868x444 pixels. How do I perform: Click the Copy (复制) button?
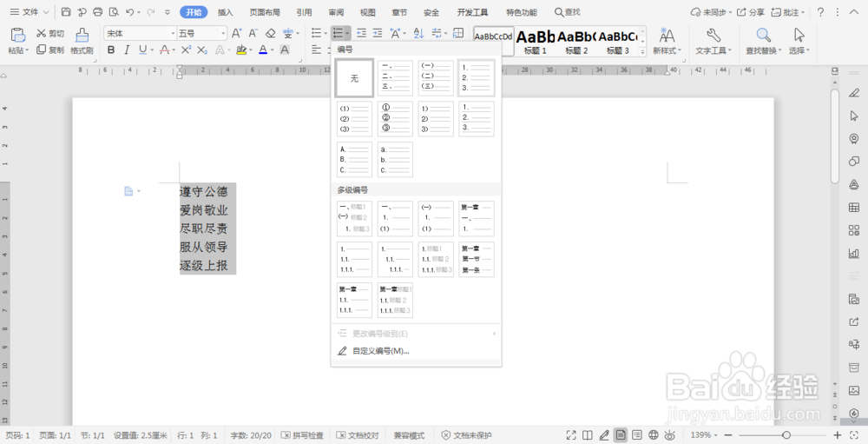point(50,50)
